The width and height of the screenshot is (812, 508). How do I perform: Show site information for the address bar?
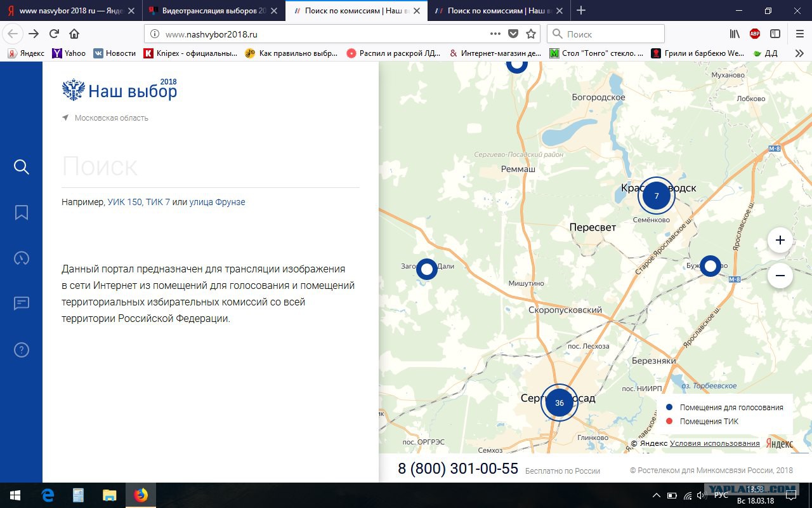pyautogui.click(x=155, y=34)
